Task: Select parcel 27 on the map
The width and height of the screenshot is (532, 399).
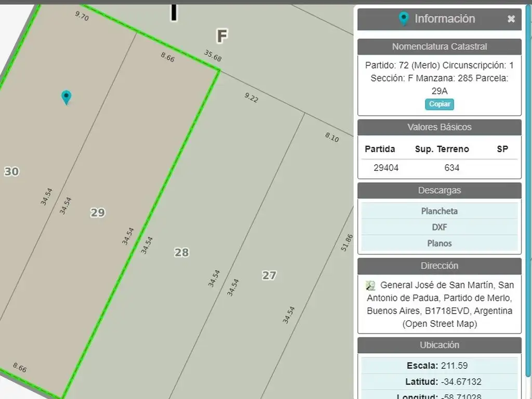Action: pyautogui.click(x=269, y=275)
